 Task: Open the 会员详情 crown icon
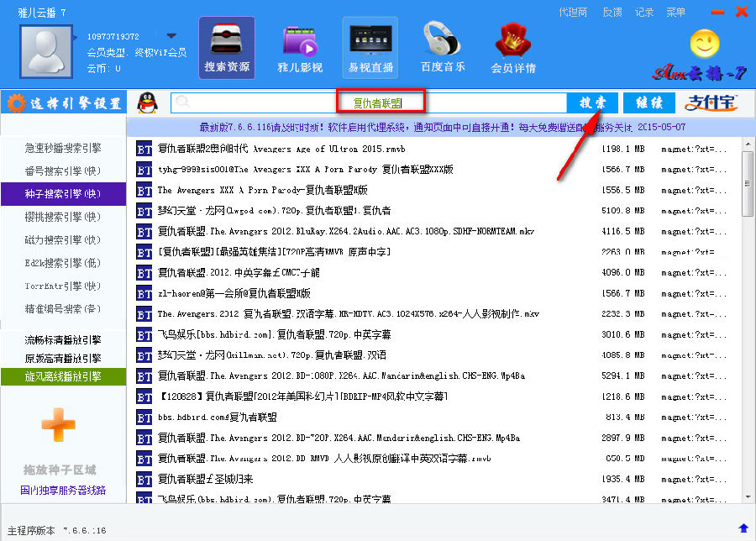(513, 48)
